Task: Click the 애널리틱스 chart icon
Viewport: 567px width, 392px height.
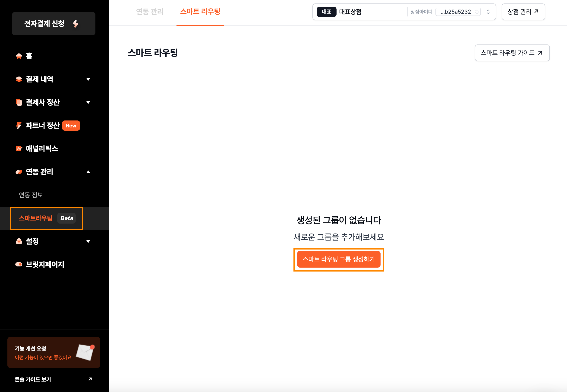Action: [x=19, y=149]
